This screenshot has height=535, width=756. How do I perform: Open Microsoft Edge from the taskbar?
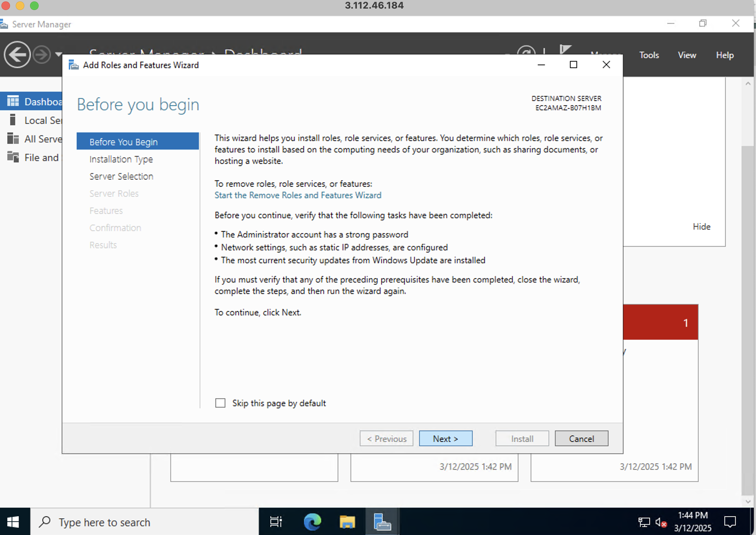point(312,522)
